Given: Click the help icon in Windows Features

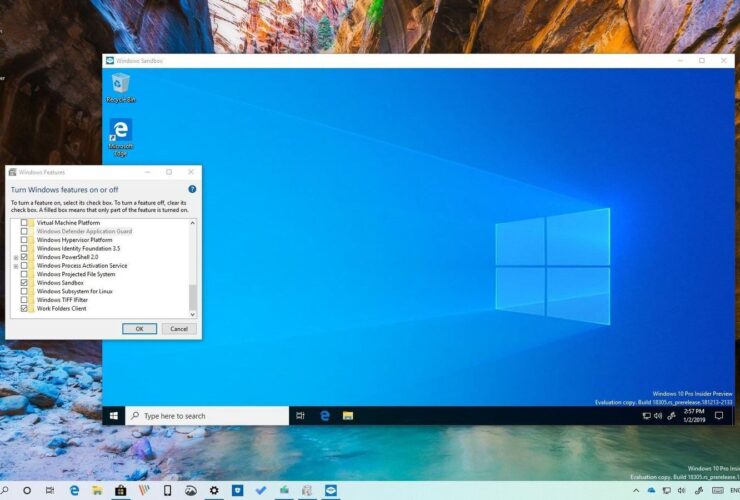Looking at the screenshot, I should click(192, 189).
